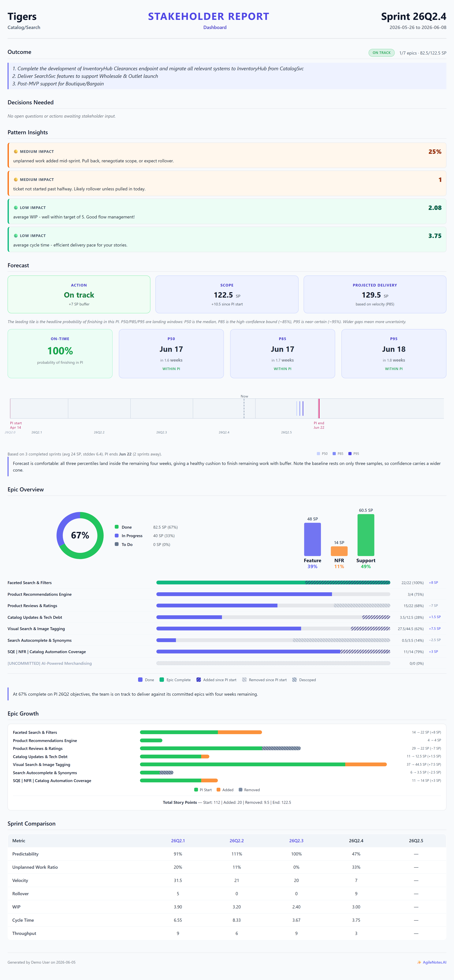Screen dimensions: 454x980
Task: Click the Support 60.5 SP bar
Action: point(366,535)
